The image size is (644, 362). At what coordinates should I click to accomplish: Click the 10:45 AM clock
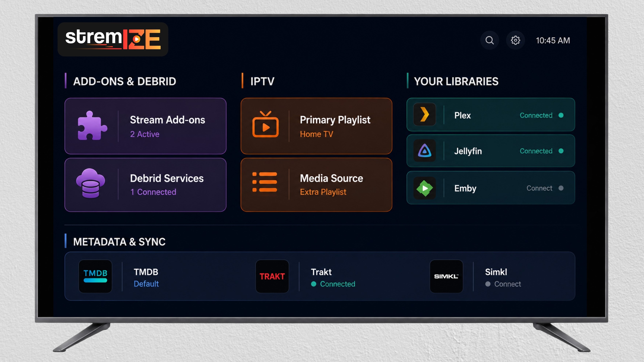coord(553,41)
